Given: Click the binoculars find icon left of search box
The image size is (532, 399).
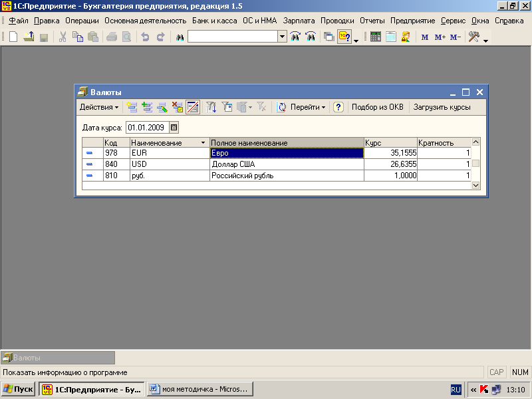Looking at the screenshot, I should pos(180,37).
